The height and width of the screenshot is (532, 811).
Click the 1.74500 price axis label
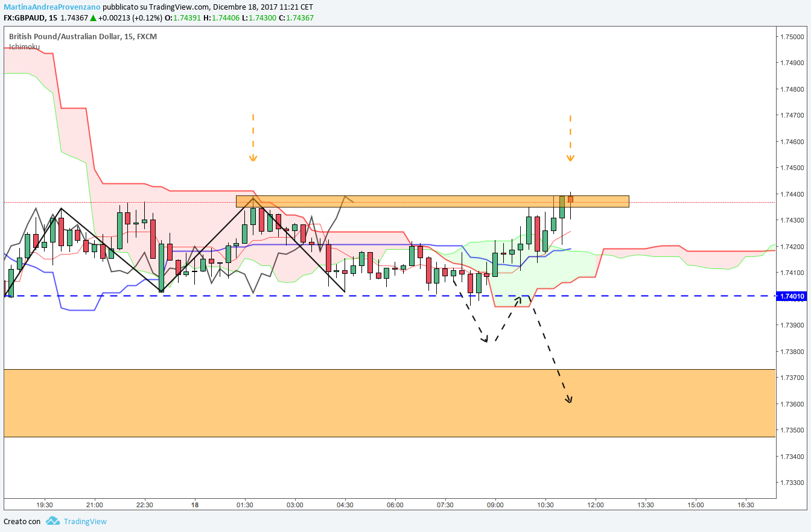(x=793, y=168)
